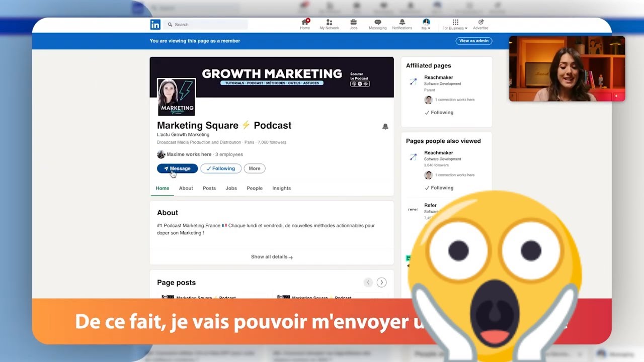Toggle Following for Reachmaker in Affiliated pages

pos(439,113)
